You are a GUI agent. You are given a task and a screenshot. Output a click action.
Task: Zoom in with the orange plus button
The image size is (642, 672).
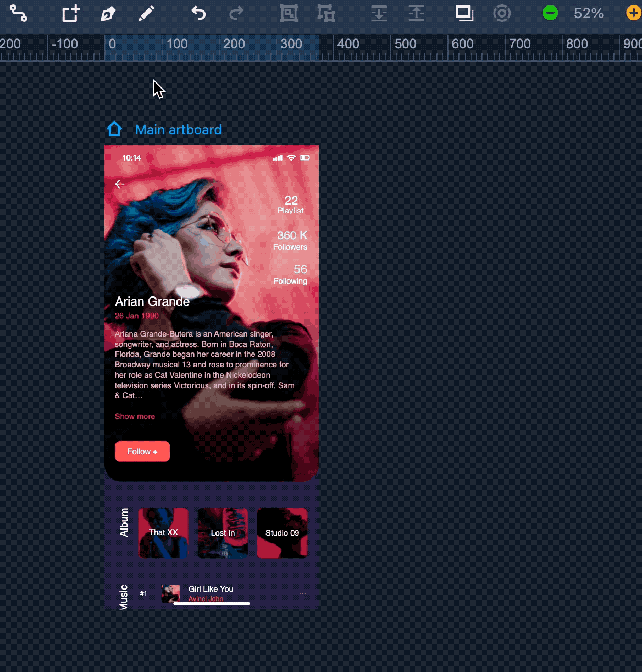634,13
